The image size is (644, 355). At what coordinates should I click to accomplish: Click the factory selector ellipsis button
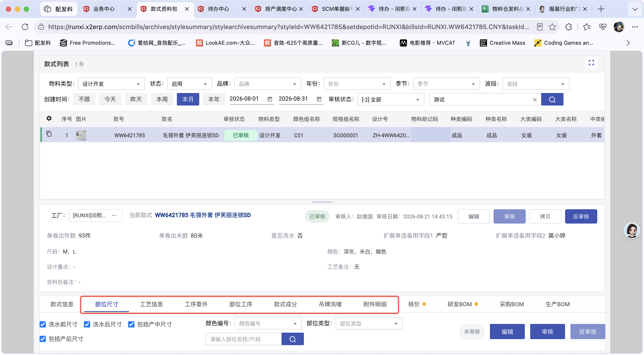click(114, 216)
